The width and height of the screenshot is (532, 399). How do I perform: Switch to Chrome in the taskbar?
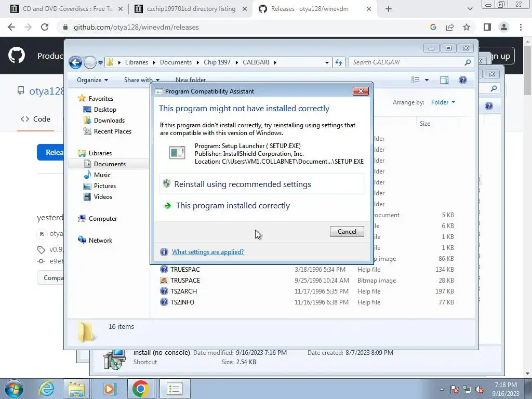140,389
